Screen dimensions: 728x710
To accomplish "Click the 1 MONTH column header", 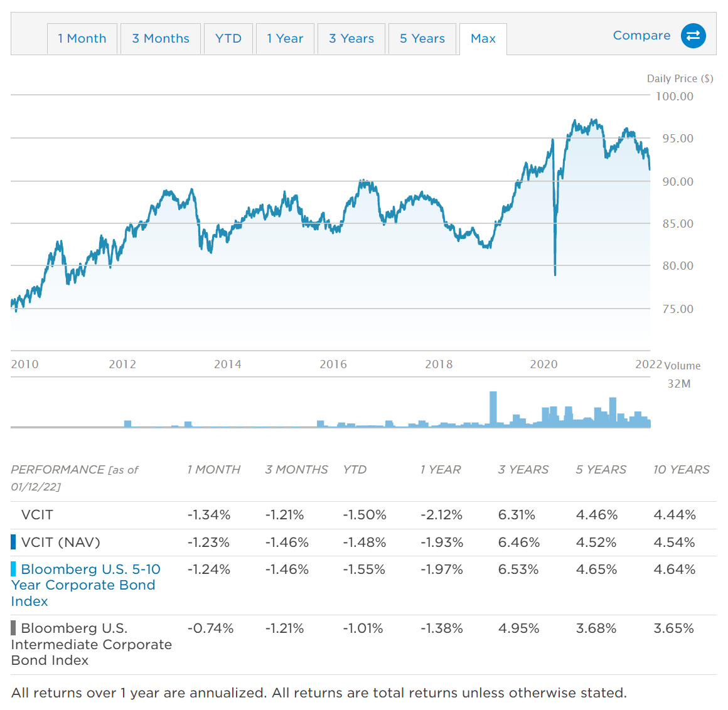I will [x=213, y=470].
